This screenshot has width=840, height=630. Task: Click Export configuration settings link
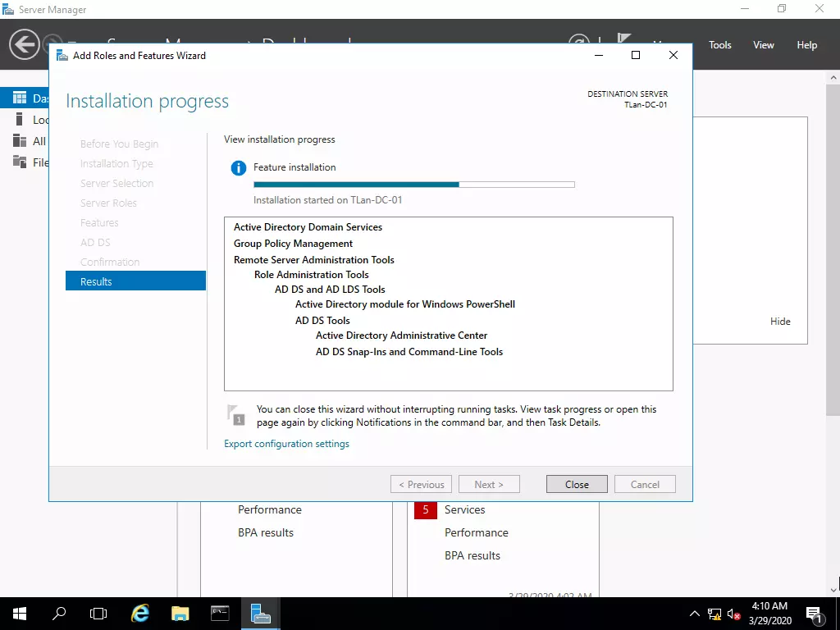pos(286,444)
